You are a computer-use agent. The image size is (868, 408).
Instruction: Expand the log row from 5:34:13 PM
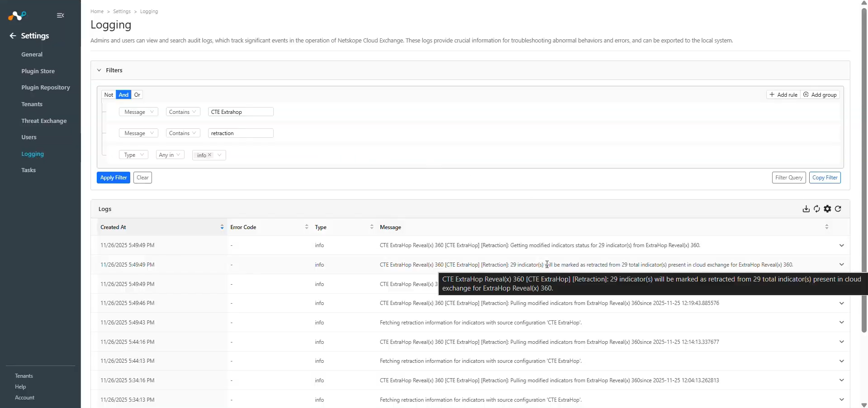(x=841, y=400)
